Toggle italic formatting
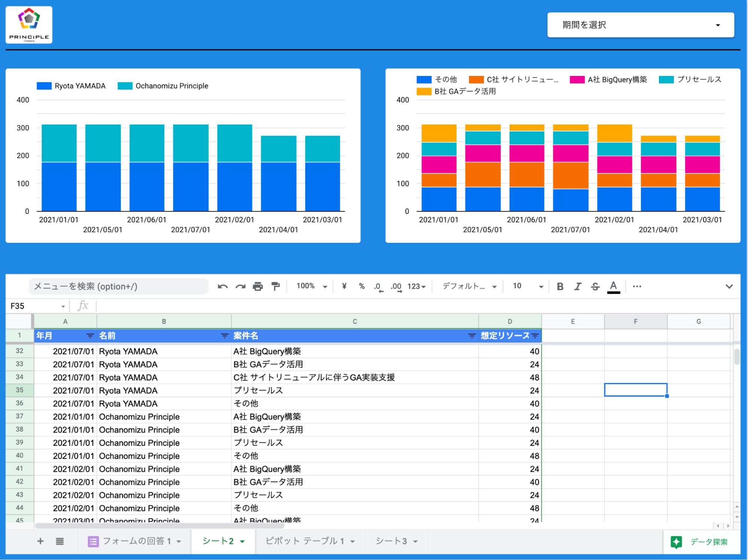 [x=577, y=287]
